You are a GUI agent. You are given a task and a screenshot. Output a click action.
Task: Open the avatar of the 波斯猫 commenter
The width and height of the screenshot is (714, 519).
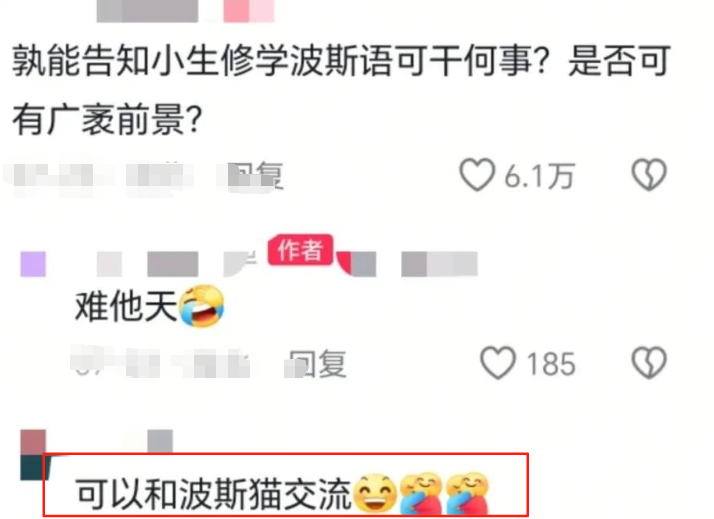point(33,454)
